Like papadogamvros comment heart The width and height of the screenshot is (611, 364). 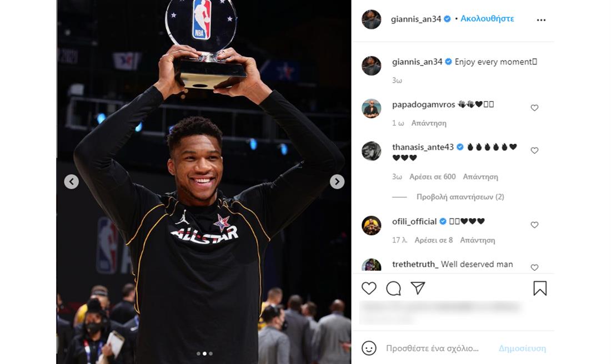tap(534, 108)
